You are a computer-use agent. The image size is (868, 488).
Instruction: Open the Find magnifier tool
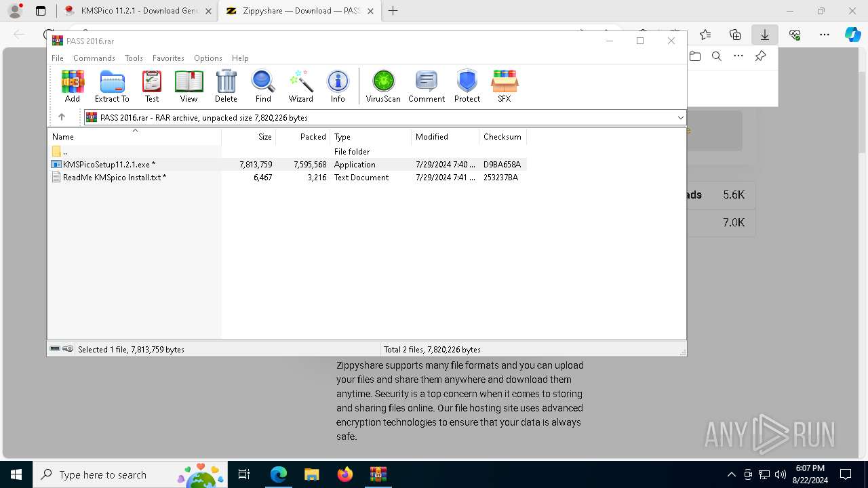pos(263,86)
